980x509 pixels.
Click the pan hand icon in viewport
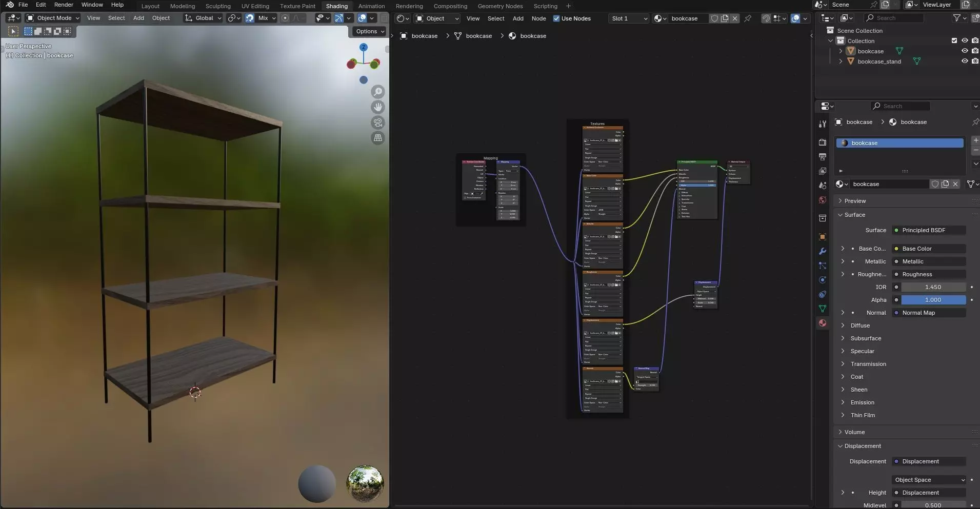378,107
